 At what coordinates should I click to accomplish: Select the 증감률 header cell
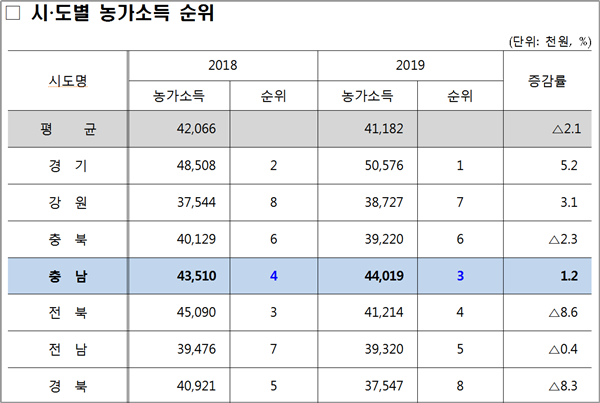547,81
